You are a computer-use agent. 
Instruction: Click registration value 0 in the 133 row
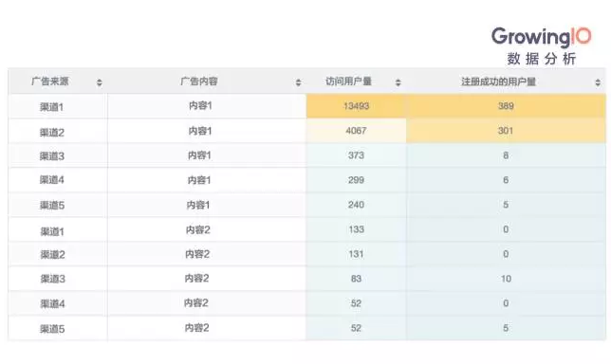click(x=506, y=229)
